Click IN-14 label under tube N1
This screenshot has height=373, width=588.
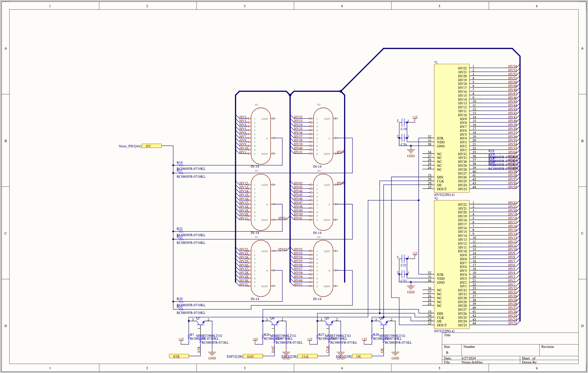point(255,167)
